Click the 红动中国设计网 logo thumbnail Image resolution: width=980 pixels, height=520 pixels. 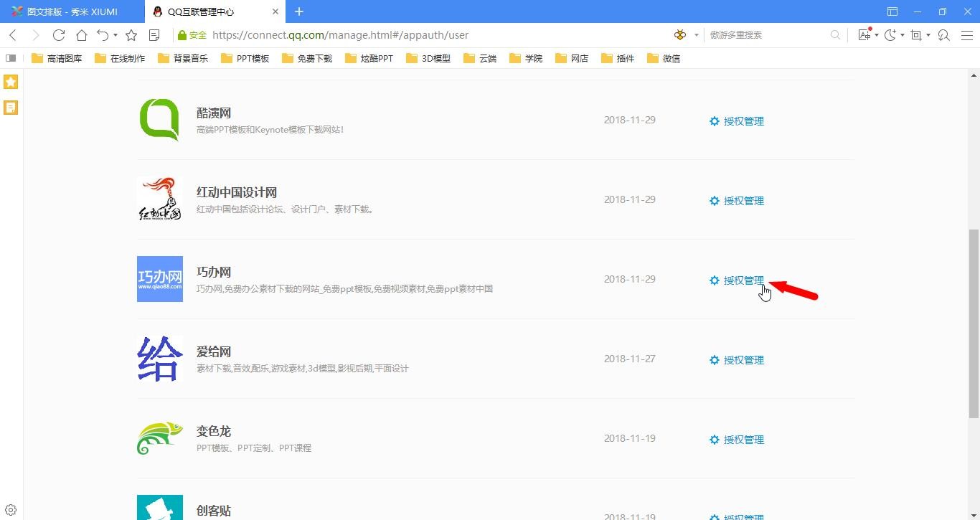point(159,199)
